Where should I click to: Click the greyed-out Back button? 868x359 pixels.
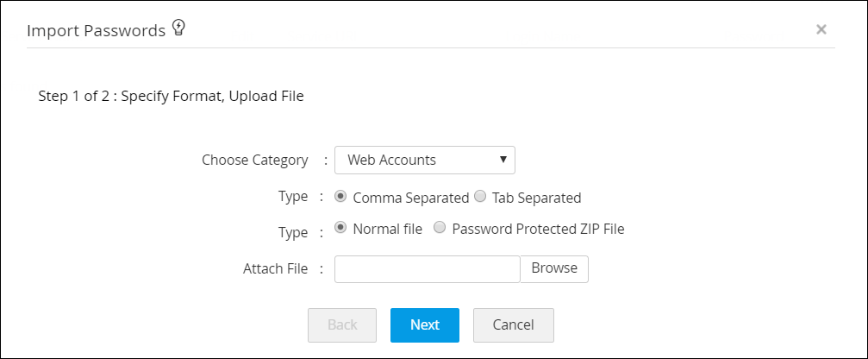coord(342,324)
